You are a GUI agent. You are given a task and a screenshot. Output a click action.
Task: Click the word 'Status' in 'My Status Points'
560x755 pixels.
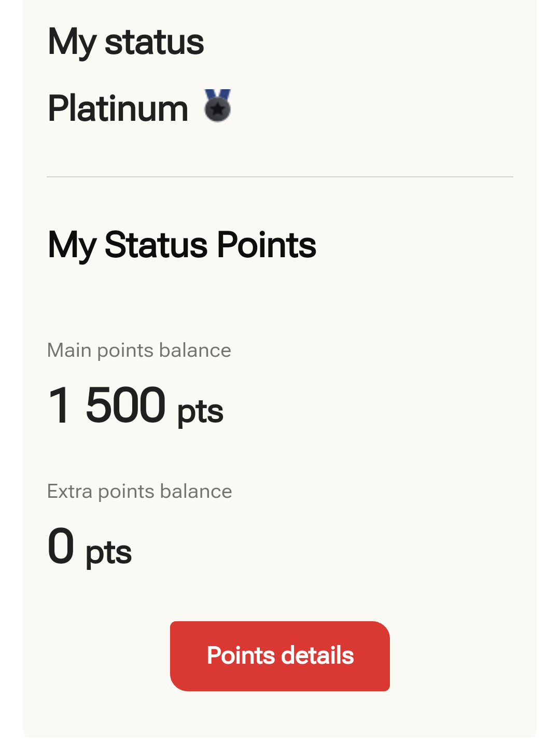[x=156, y=245]
